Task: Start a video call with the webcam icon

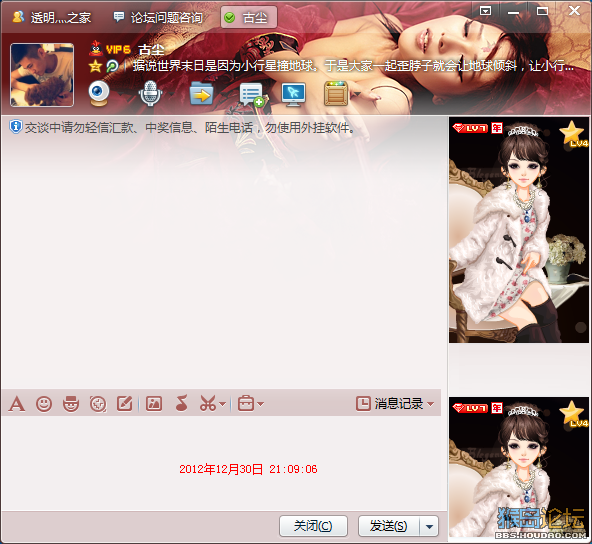Action: [x=99, y=93]
